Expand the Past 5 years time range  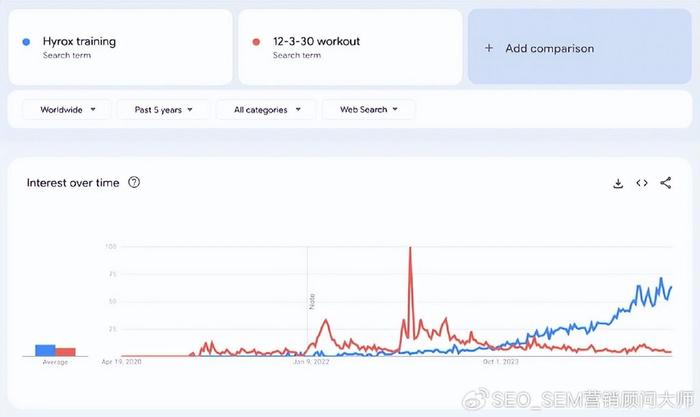163,109
